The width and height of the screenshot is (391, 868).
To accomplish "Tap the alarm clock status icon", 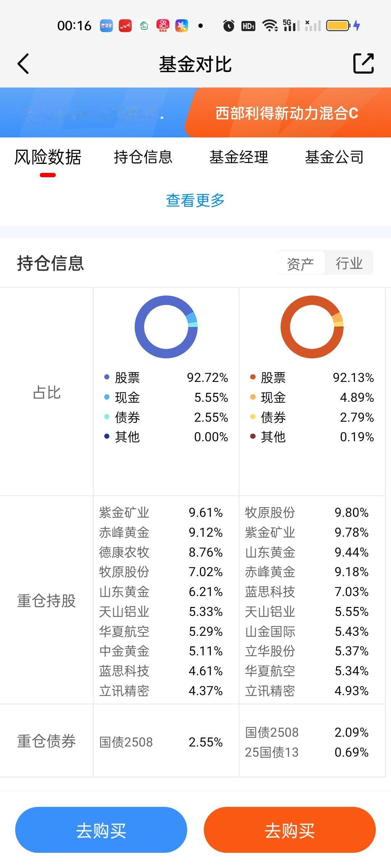I will [x=228, y=26].
